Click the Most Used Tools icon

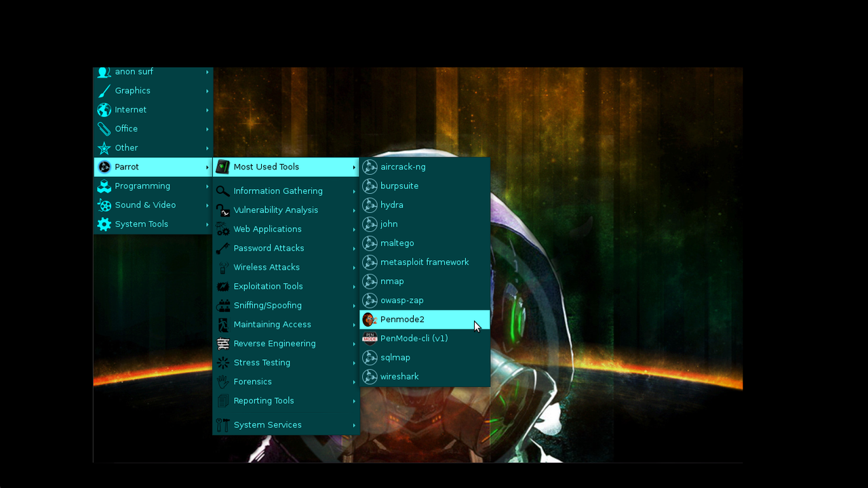point(222,167)
